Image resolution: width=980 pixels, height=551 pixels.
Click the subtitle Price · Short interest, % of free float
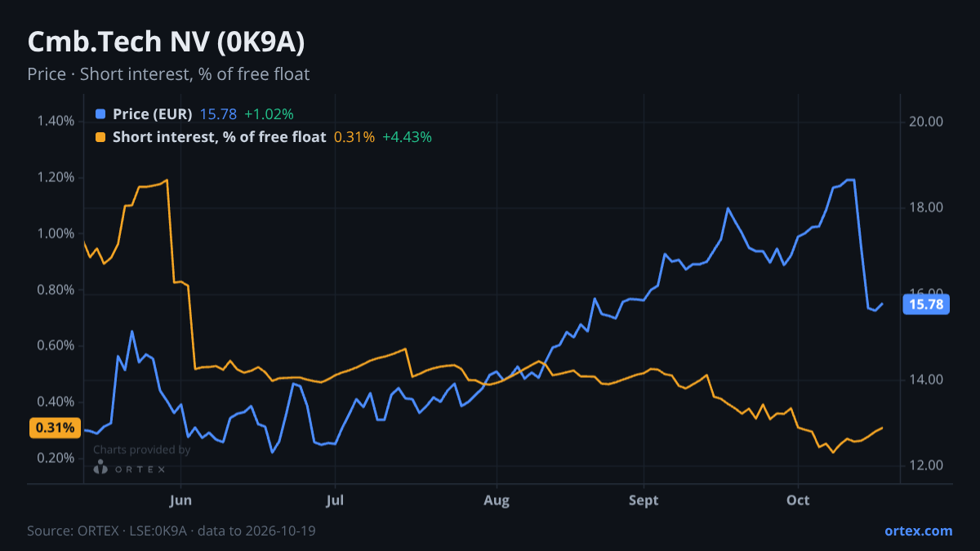[168, 74]
